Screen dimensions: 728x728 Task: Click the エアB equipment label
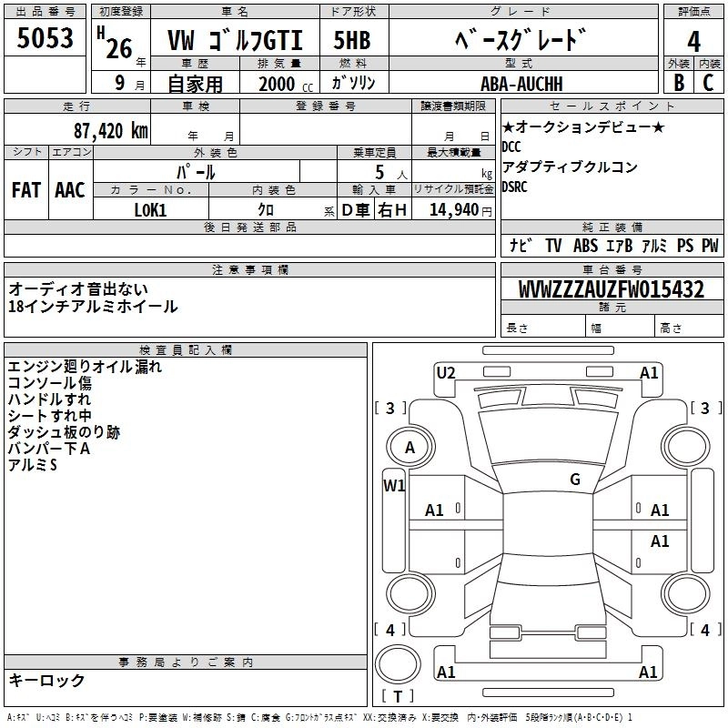point(620,246)
